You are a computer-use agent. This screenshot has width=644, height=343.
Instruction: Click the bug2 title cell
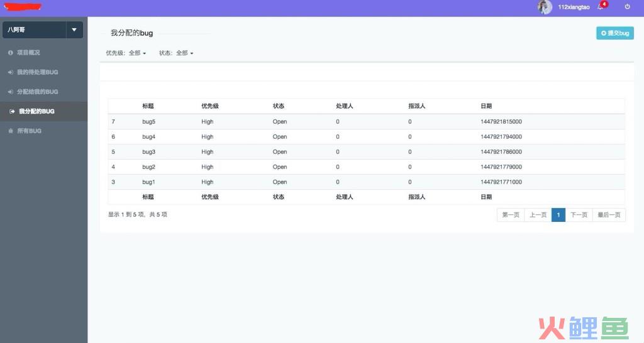(x=148, y=167)
